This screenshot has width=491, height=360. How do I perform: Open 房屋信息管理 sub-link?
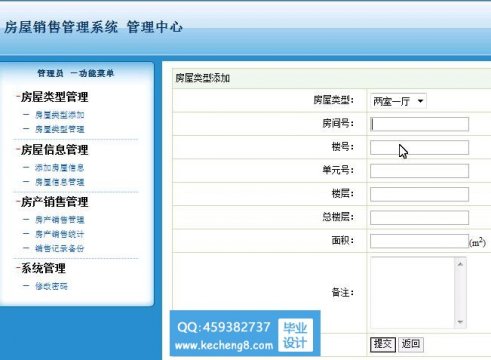click(60, 182)
